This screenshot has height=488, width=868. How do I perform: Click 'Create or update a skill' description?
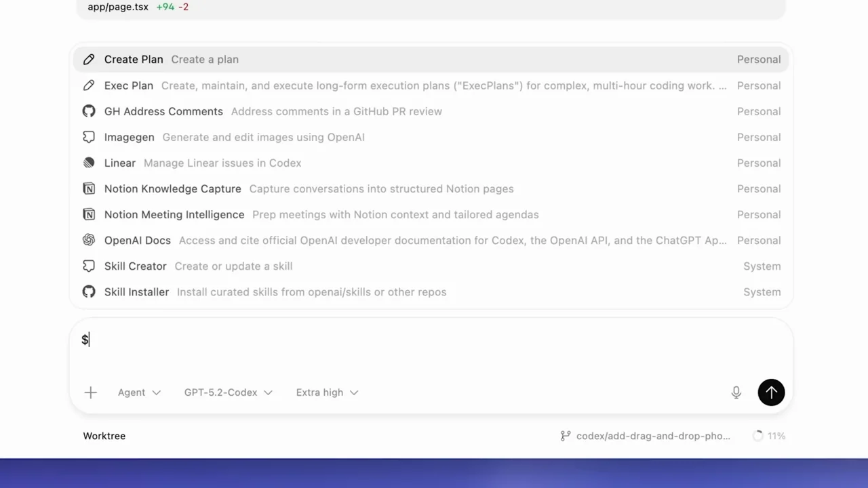click(233, 266)
